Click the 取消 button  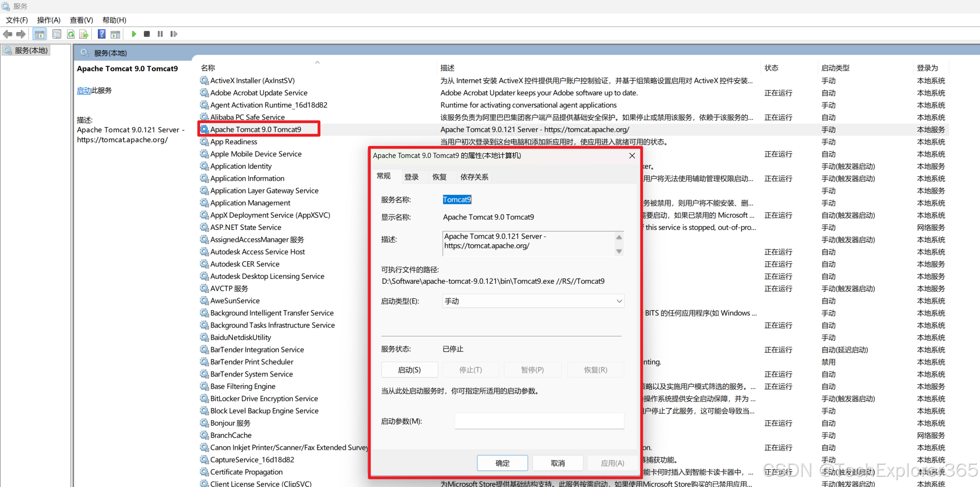point(558,463)
